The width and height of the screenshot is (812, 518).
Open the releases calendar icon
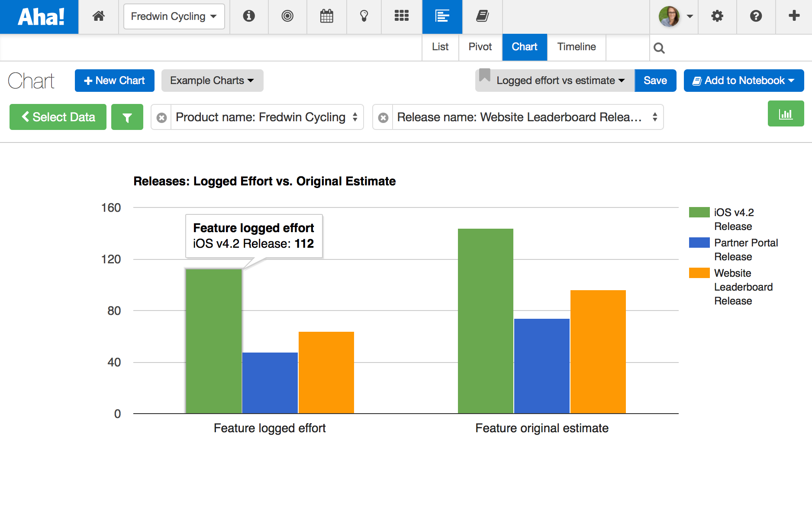(326, 16)
